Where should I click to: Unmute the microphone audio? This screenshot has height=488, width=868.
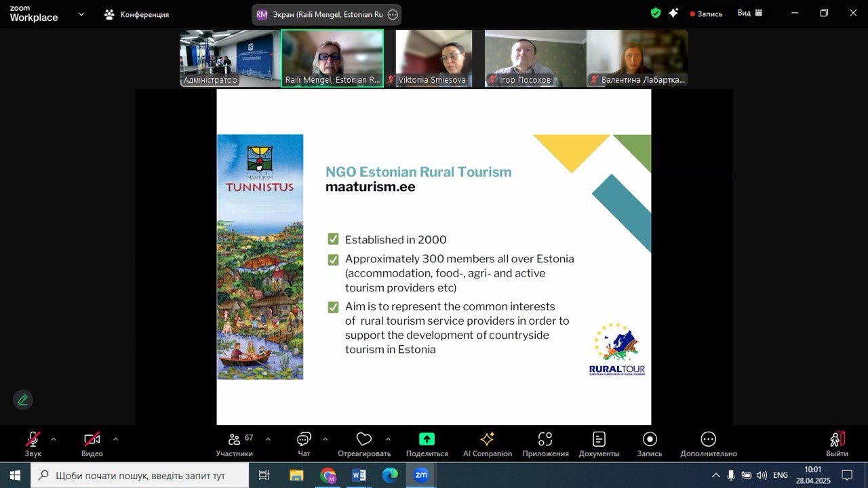33,440
